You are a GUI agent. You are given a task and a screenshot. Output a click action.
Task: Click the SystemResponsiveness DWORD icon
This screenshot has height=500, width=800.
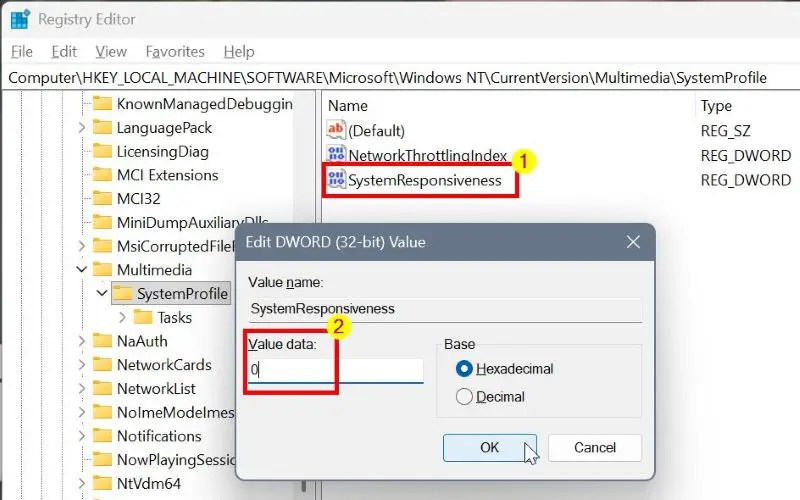[x=336, y=180]
